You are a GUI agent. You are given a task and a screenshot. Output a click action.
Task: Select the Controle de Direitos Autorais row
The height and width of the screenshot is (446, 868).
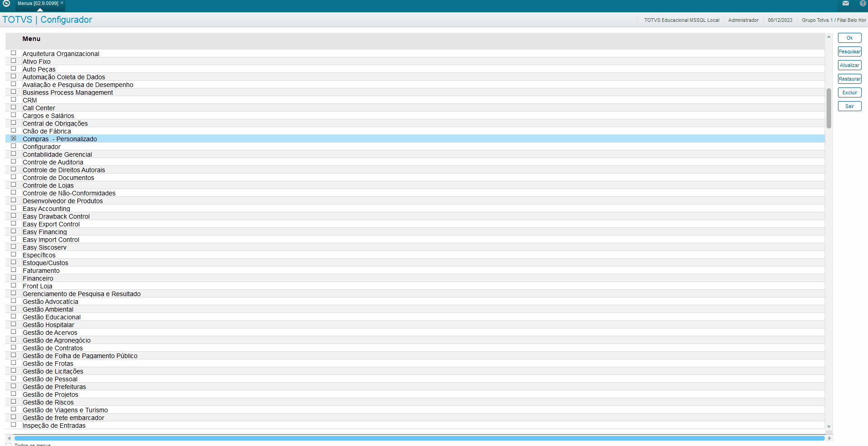click(415, 170)
